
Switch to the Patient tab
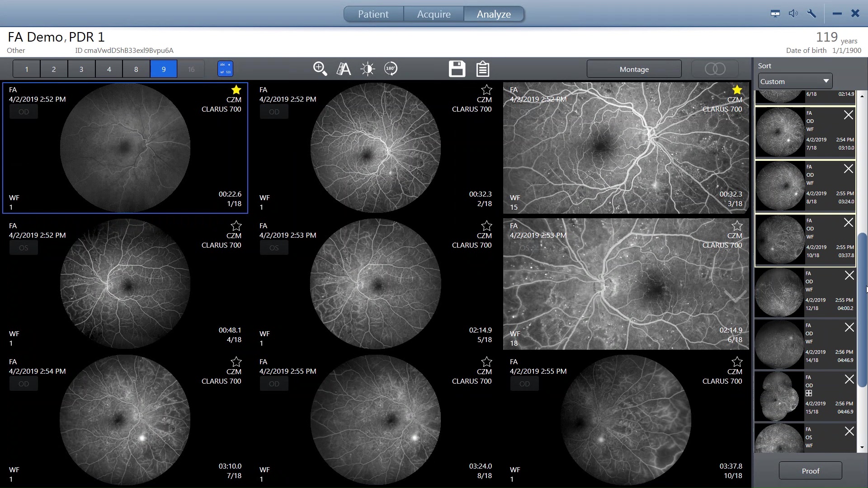(x=373, y=14)
